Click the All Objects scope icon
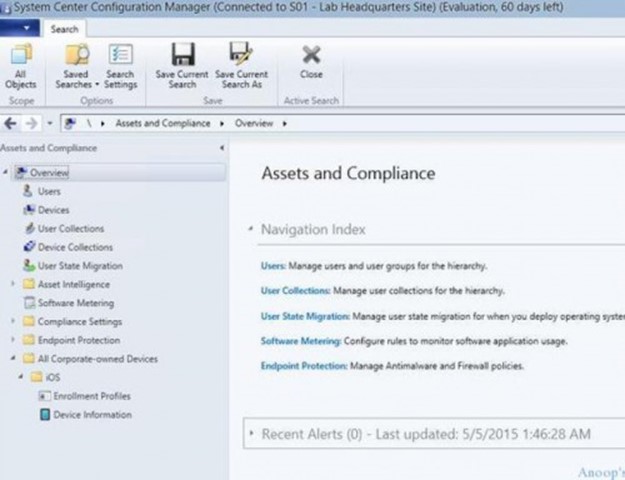The image size is (625, 480). click(x=21, y=54)
